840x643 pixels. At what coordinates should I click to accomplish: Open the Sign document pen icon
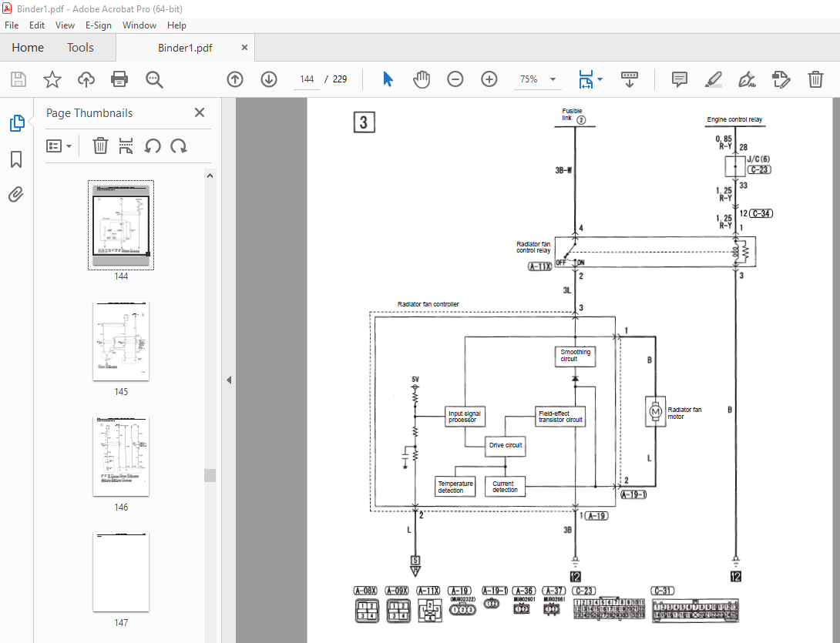point(747,79)
